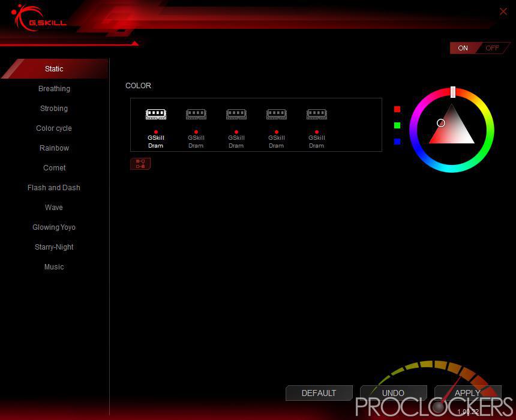Click the UNDO button

pos(393,393)
